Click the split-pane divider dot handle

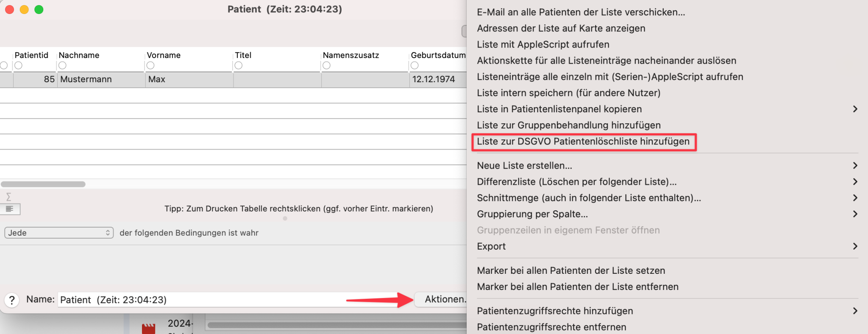coord(285,218)
